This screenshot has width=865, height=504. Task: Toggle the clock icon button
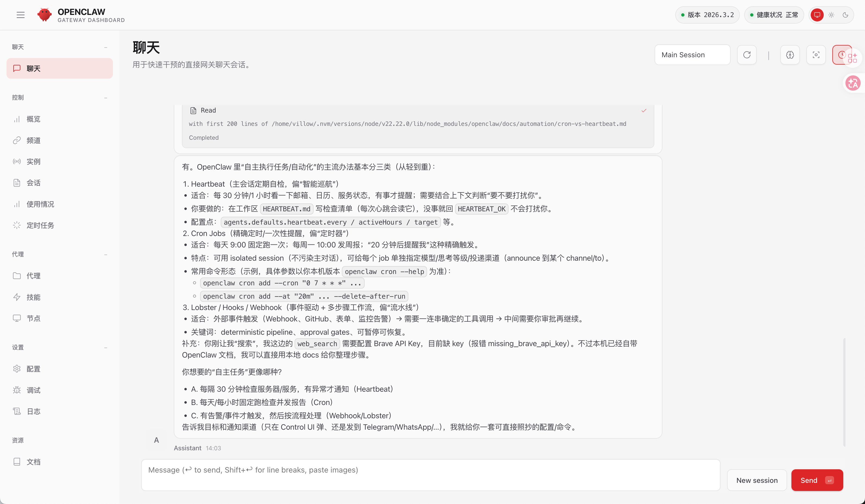(x=839, y=55)
